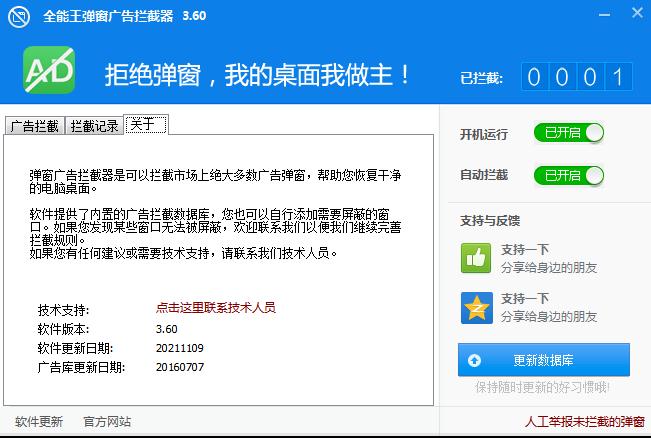651x438 pixels.
Task: Select the 关于 tab
Action: pos(144,125)
